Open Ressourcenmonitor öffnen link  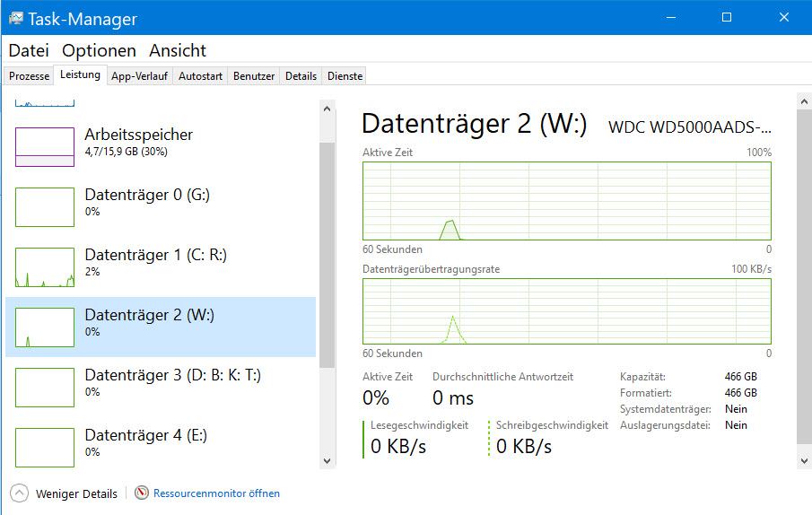(216, 493)
